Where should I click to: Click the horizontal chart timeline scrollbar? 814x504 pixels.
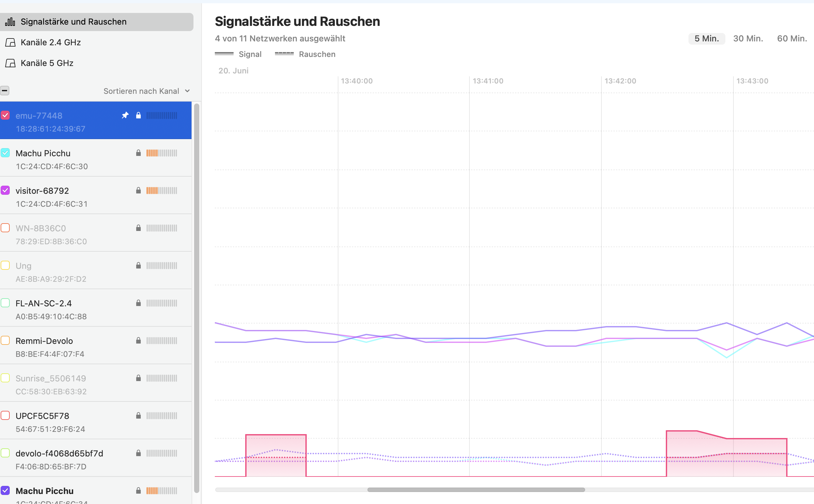476,490
